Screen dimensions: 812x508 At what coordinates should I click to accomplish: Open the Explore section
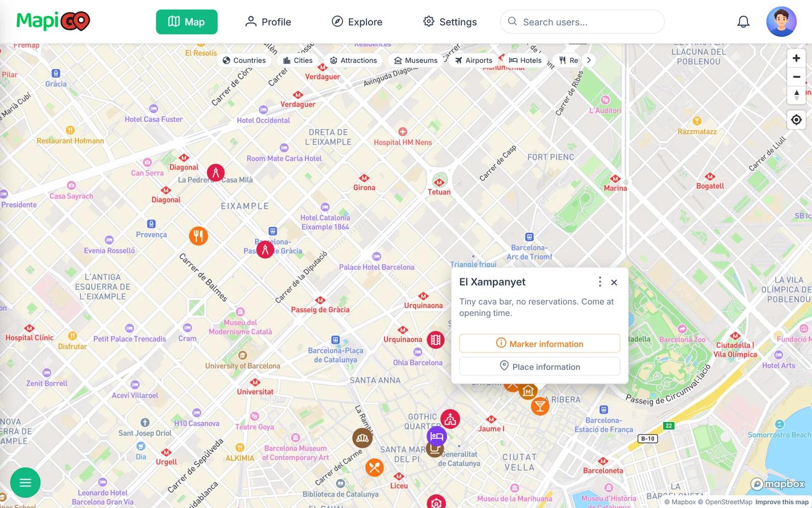(x=357, y=22)
